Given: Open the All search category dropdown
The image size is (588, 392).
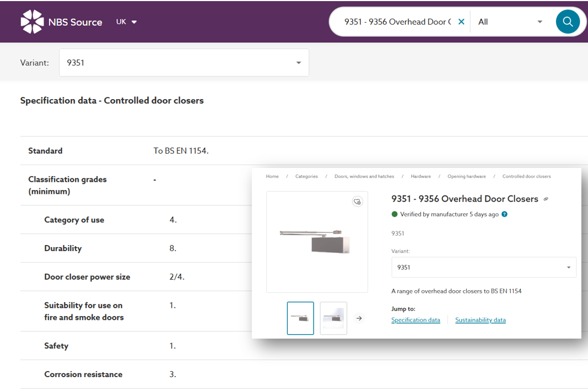Looking at the screenshot, I should coord(510,21).
